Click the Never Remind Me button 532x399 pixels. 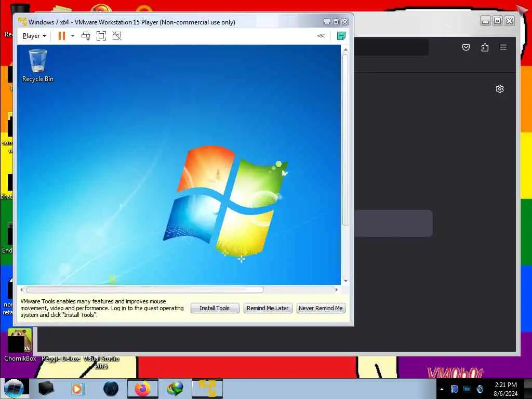coord(321,308)
